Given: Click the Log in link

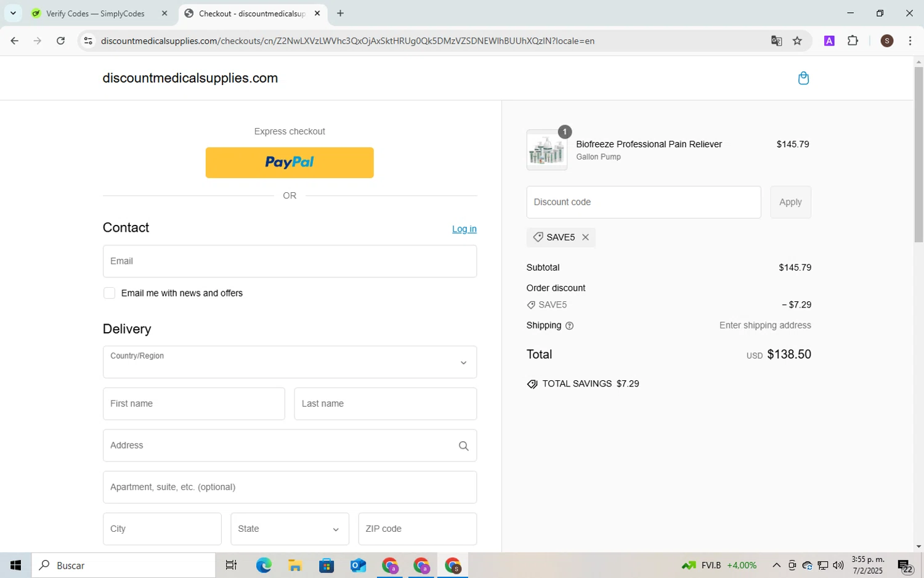Looking at the screenshot, I should click(x=464, y=229).
